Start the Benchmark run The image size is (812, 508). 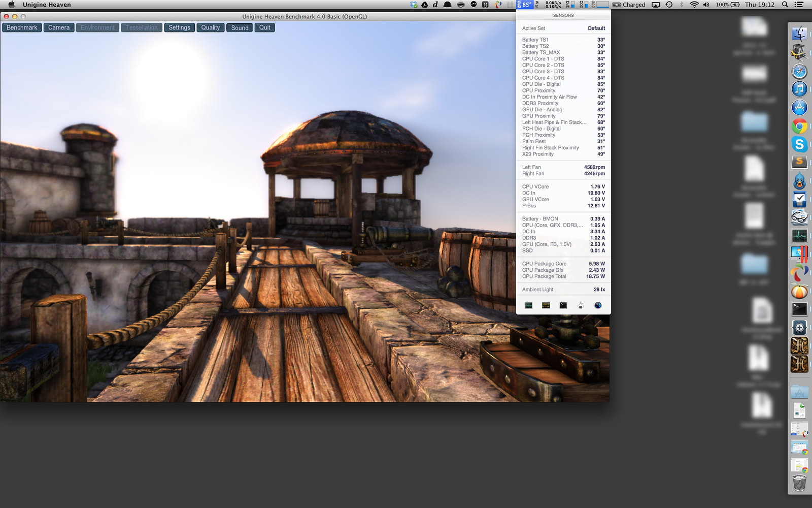pyautogui.click(x=22, y=27)
